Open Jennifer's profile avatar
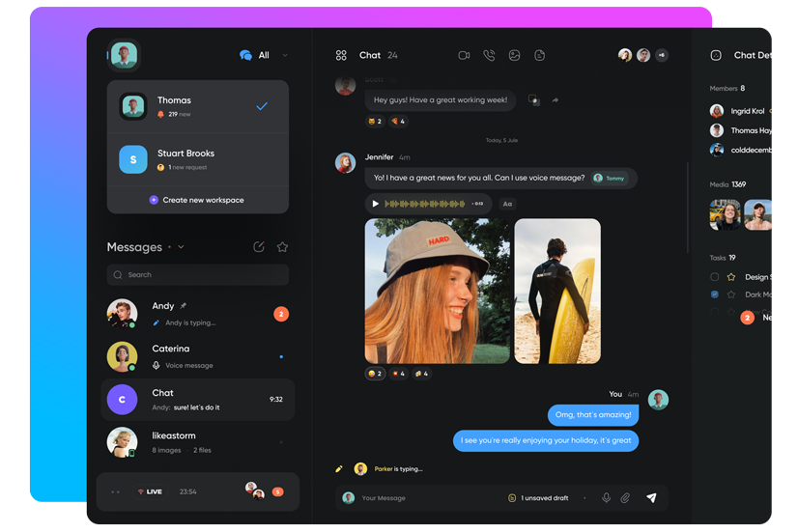 pos(345,163)
